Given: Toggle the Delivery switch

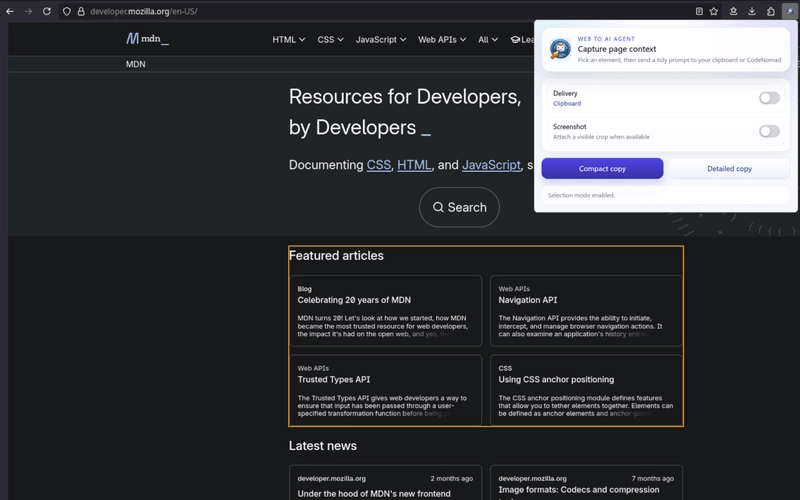Looking at the screenshot, I should (769, 98).
